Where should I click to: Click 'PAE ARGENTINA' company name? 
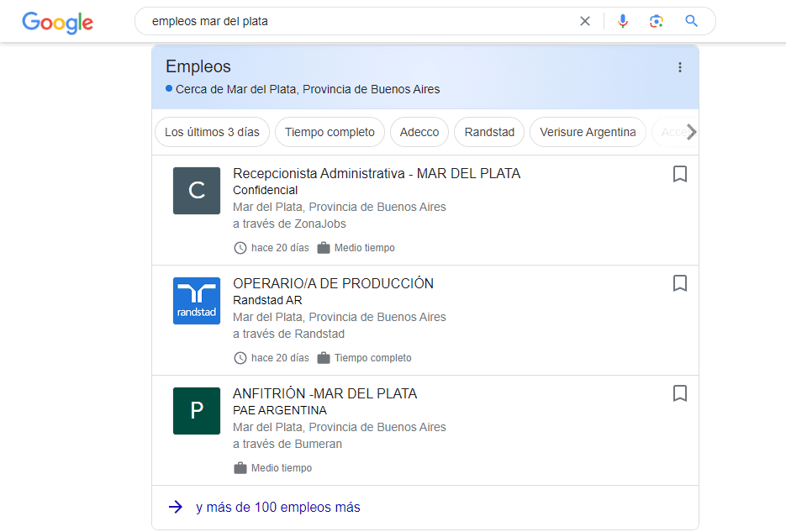[x=280, y=411]
